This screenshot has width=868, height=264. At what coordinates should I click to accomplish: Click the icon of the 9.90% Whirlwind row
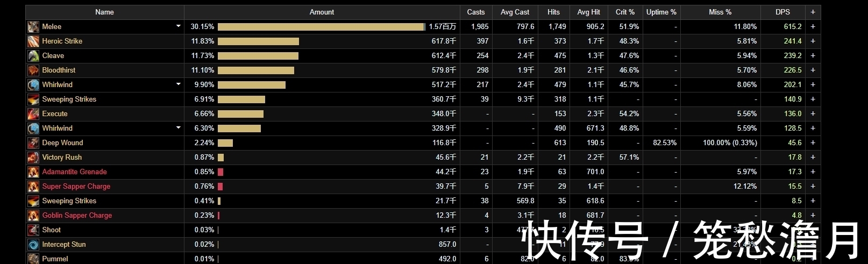33,84
